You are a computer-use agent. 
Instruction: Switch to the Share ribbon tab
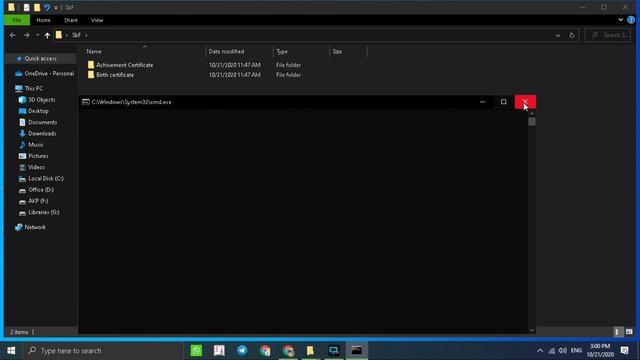point(71,20)
